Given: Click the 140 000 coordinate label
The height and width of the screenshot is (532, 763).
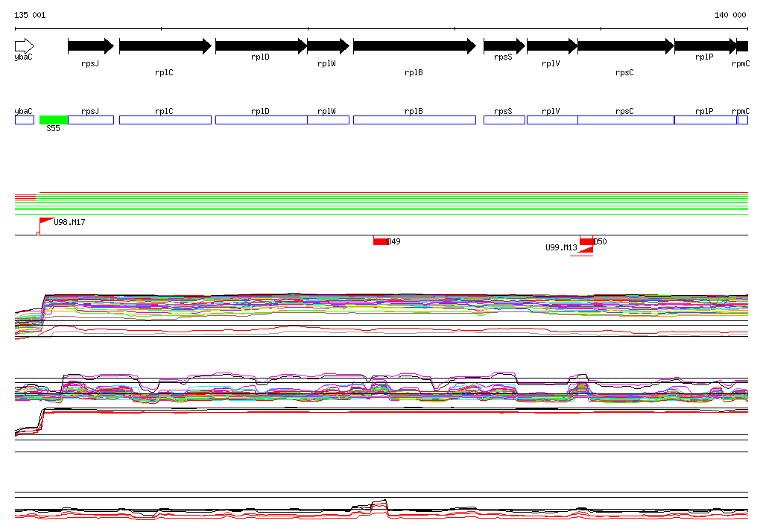Looking at the screenshot, I should (730, 15).
